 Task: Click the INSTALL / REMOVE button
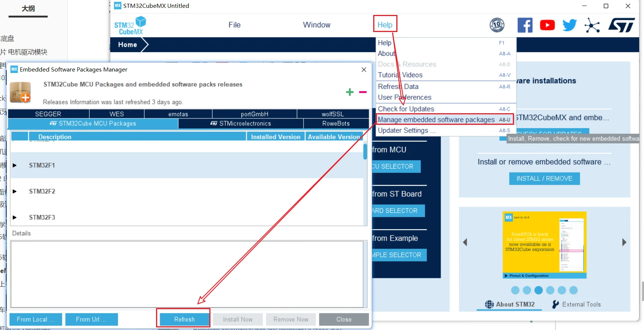(544, 179)
